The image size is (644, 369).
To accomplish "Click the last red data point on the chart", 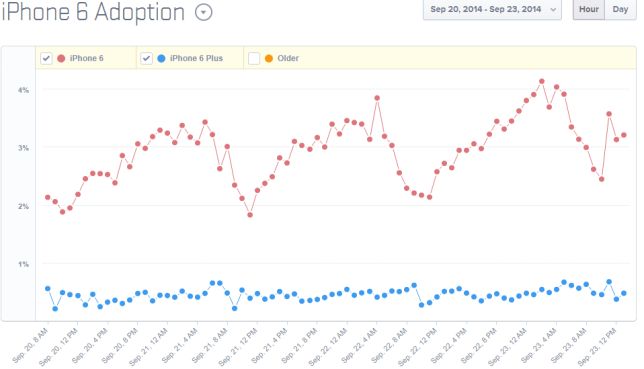I will (x=624, y=135).
